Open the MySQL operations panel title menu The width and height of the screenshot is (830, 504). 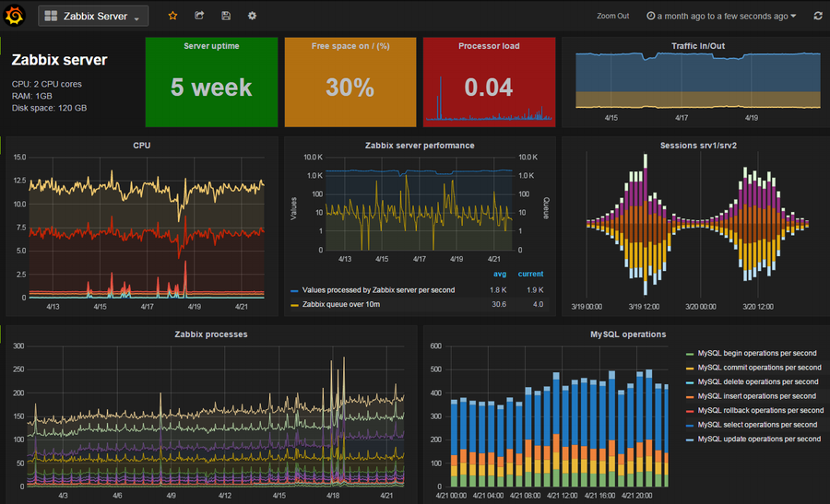(628, 334)
